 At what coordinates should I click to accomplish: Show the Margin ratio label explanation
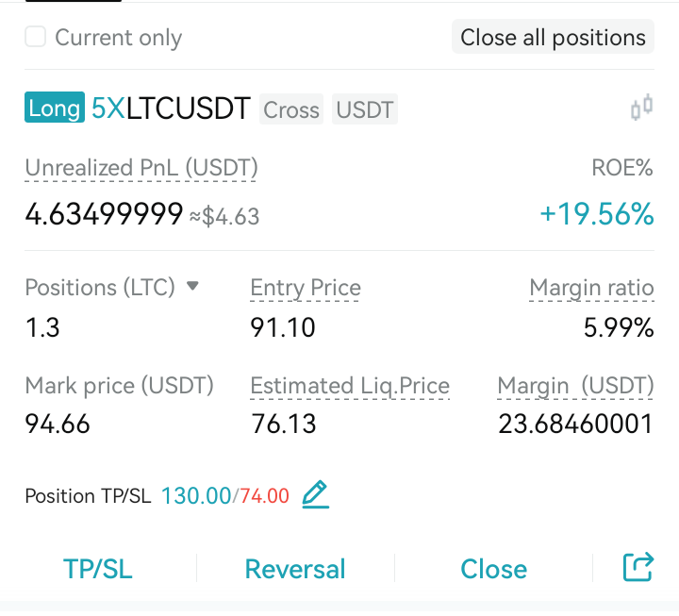[x=591, y=288]
